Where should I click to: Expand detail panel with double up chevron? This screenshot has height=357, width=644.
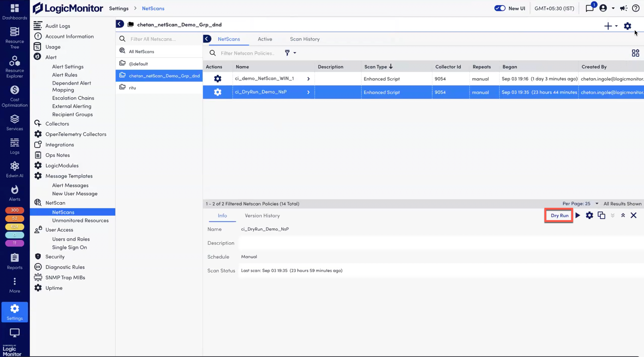[x=623, y=215]
